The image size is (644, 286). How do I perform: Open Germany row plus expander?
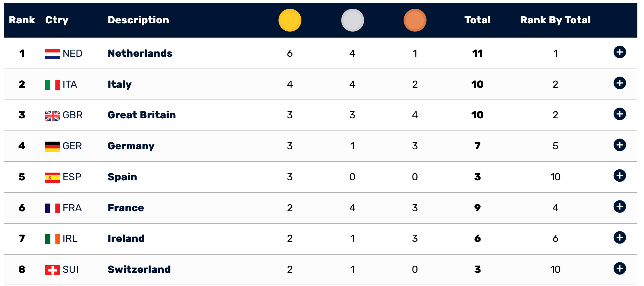click(x=619, y=145)
